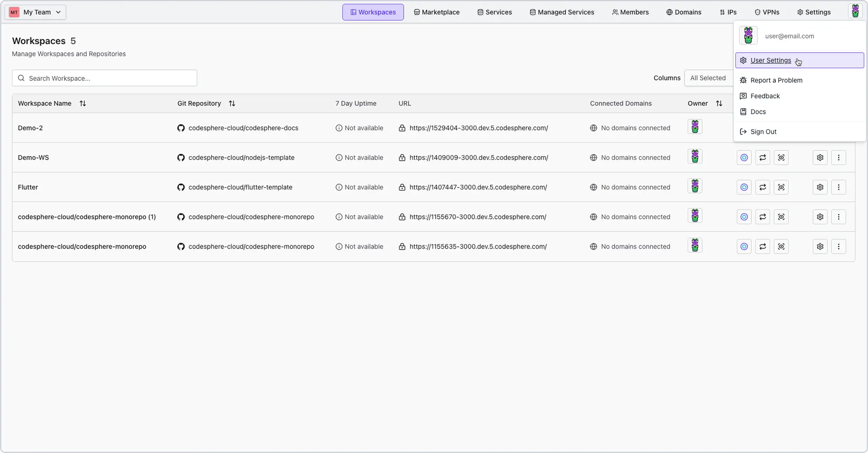Switch to the Marketplace tab

[x=436, y=12]
